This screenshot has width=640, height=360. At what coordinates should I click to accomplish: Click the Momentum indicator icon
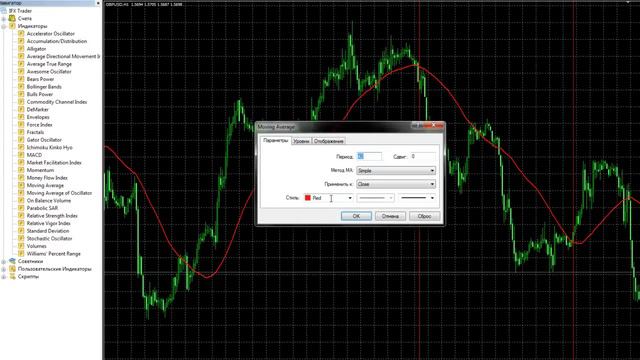(x=21, y=170)
